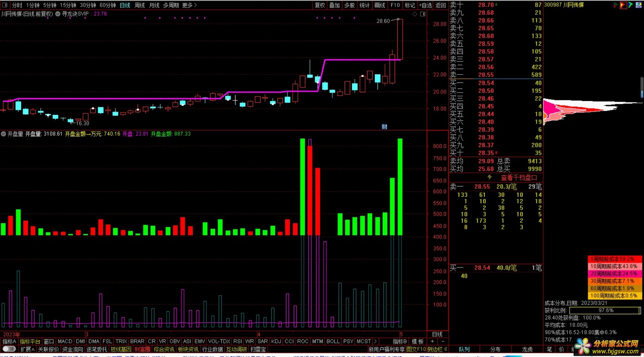Viewport: 644px width, 357px height.
Task: Toggle the 寻龙诀SVIP indicator circle icon
Action: point(58,14)
